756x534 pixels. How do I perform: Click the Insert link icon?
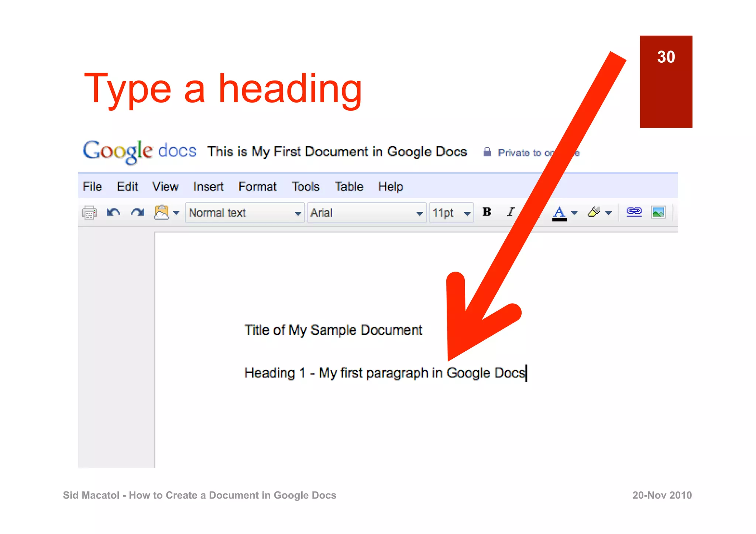click(634, 211)
